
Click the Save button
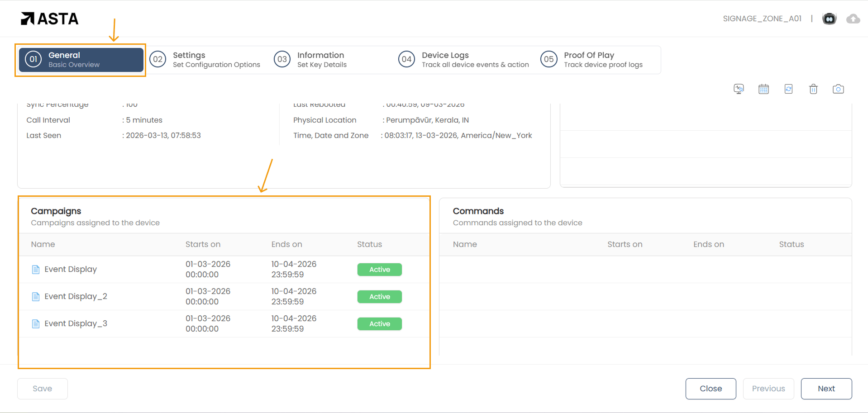coord(43,389)
